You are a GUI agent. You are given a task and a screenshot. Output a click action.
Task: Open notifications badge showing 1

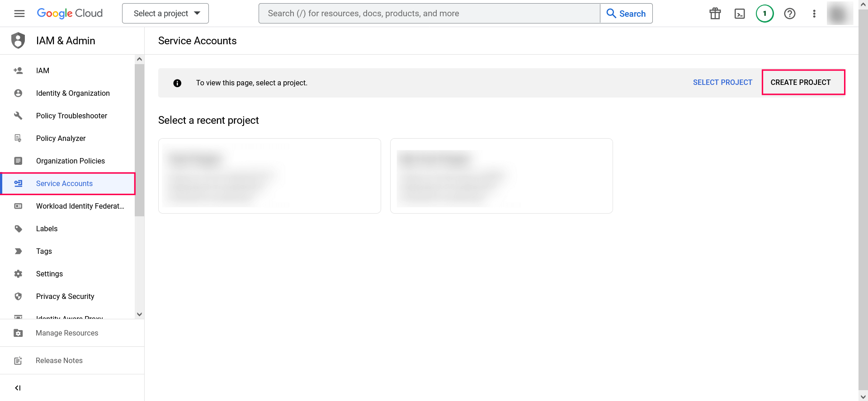(765, 14)
